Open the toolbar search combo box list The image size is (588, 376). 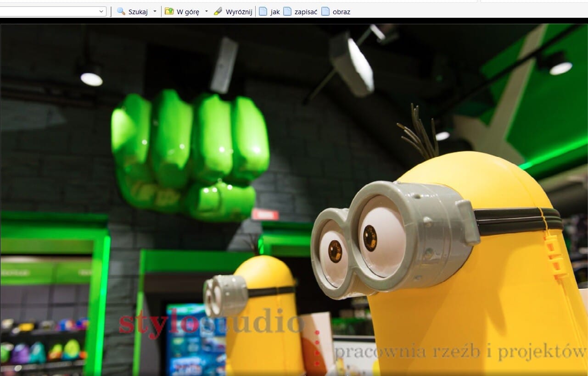(x=101, y=11)
